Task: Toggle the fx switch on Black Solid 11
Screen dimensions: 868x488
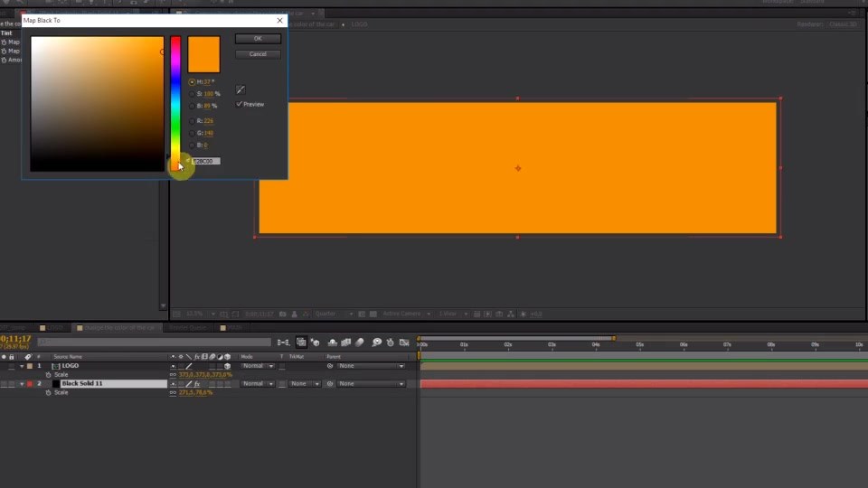Action: pyautogui.click(x=197, y=383)
